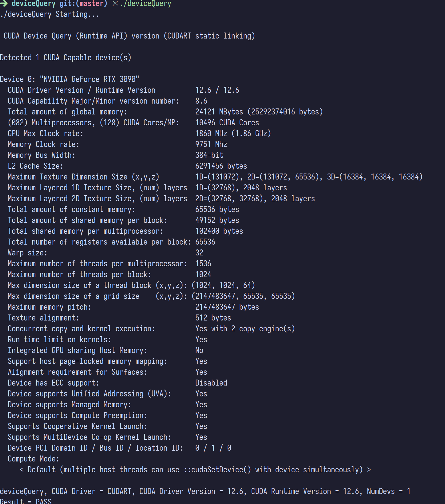The image size is (445, 504).
Task: Click the deviceQuery directory name in prompt
Action: 33,3
